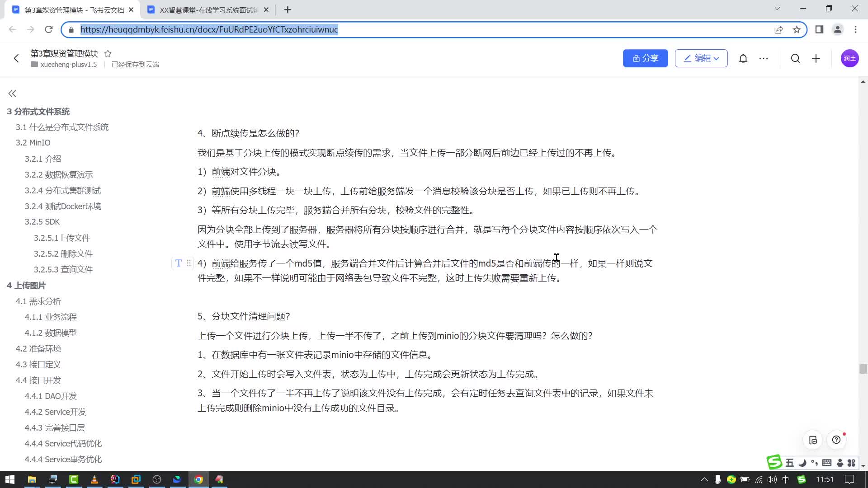
Task: Jump to outline item 3.2.1 介绍
Action: (x=43, y=159)
